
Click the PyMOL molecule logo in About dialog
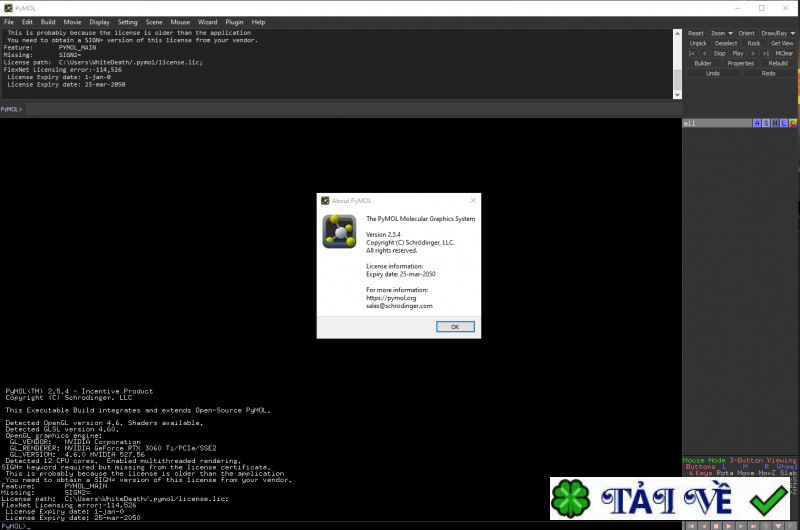[x=339, y=232]
